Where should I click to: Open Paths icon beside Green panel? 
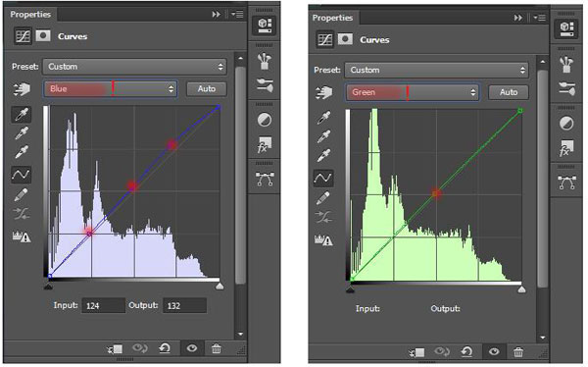tap(566, 183)
